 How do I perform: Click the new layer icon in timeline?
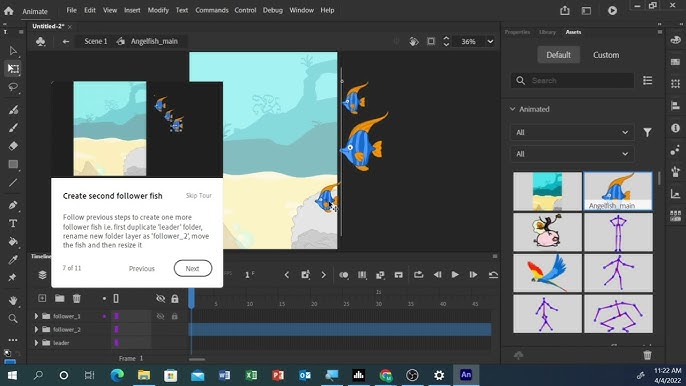[x=42, y=298]
